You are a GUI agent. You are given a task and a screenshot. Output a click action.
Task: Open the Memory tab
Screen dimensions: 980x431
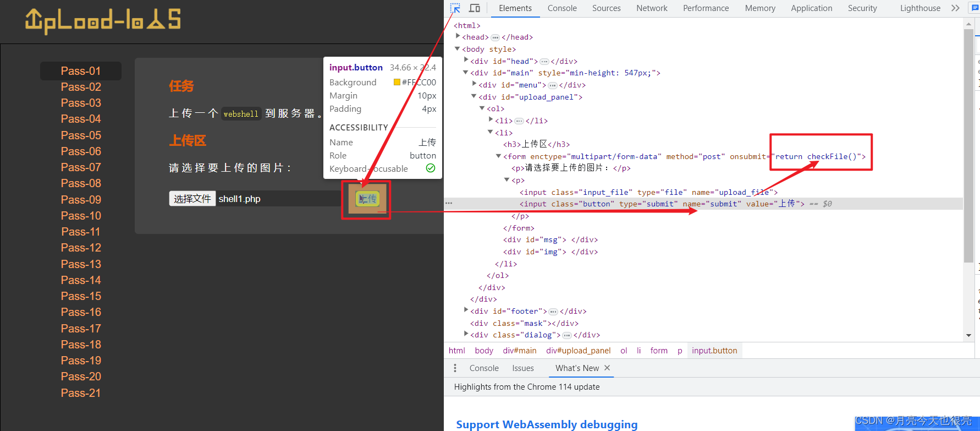pos(760,8)
